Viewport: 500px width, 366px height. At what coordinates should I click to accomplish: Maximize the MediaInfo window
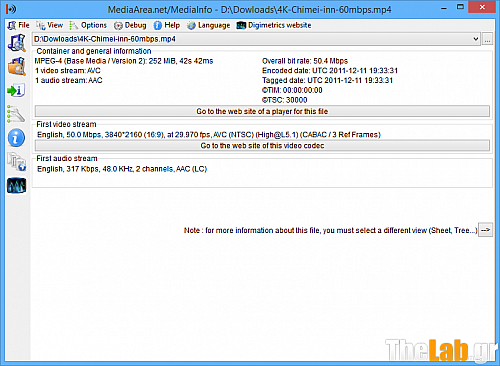coord(460,7)
